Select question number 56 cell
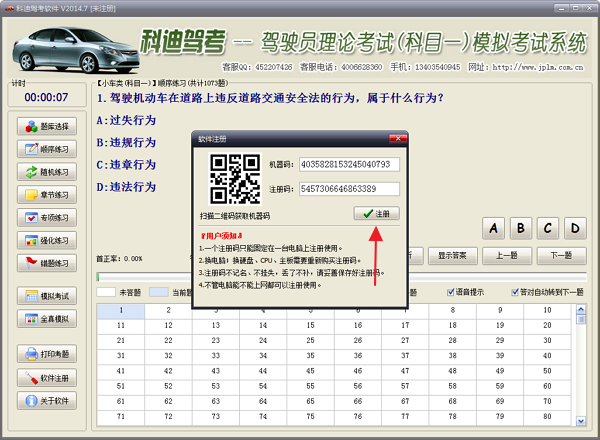 [358, 386]
